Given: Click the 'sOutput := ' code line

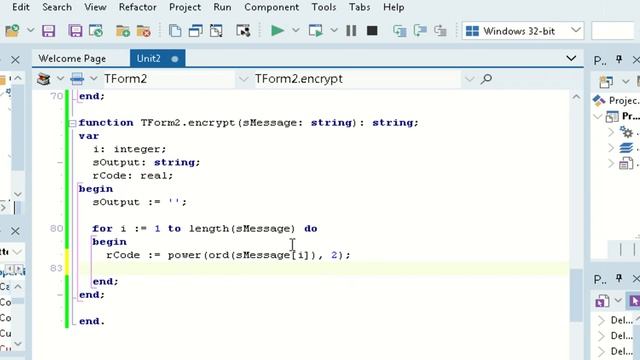Looking at the screenshot, I should pos(140,202).
